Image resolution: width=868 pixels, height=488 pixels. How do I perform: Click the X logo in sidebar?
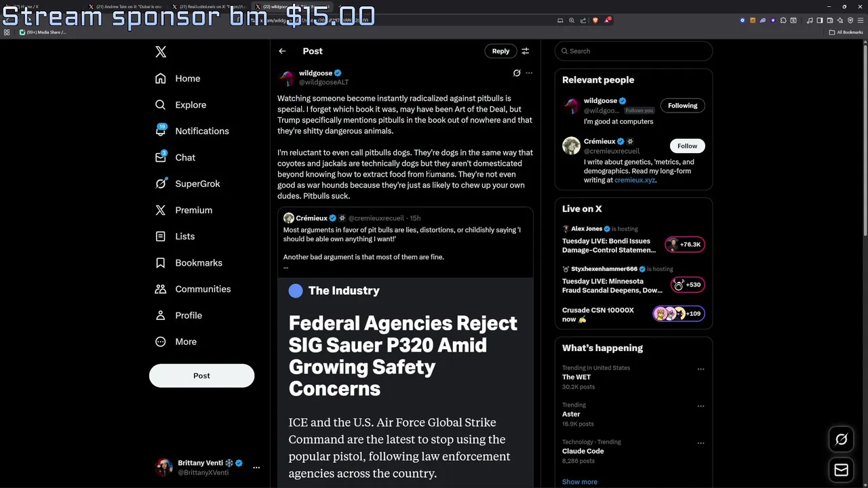161,52
